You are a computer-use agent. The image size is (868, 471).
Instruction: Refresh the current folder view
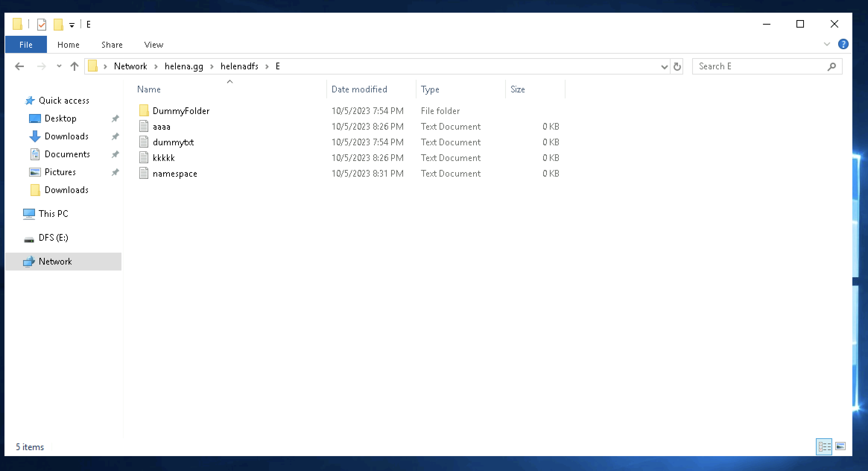point(677,66)
